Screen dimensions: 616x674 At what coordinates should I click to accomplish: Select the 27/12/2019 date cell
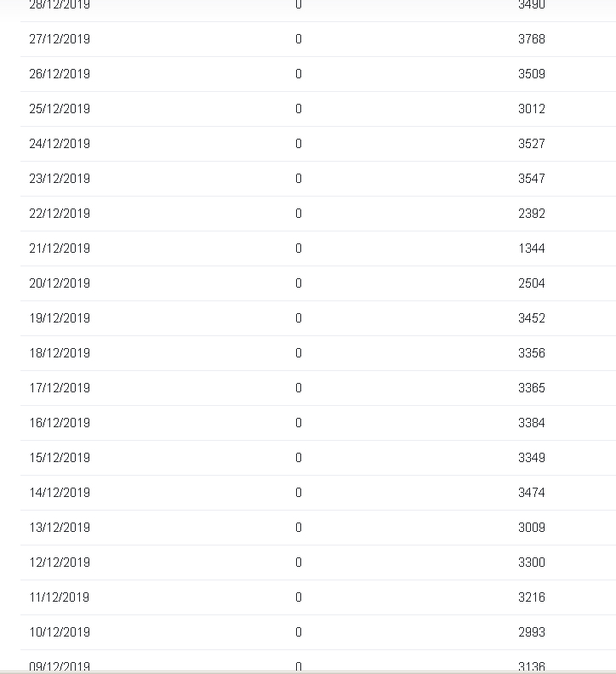[x=60, y=39]
